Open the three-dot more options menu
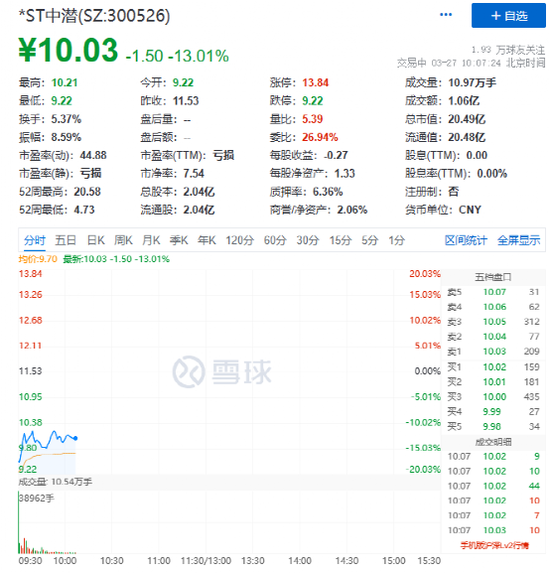 446,15
